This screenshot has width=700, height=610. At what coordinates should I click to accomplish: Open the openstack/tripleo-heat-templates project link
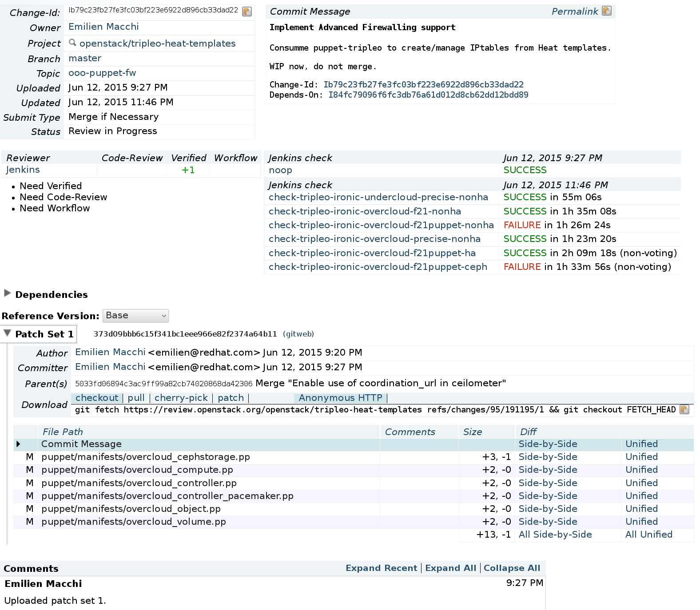[x=157, y=44]
